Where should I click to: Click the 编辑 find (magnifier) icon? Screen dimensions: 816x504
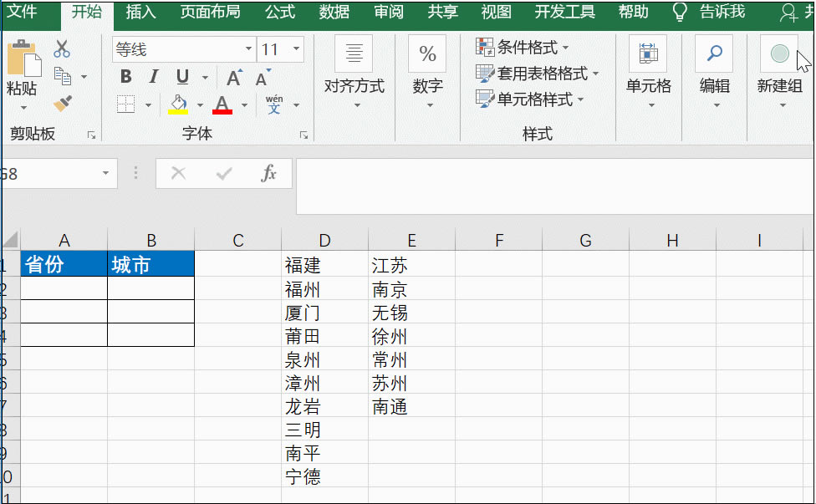click(713, 53)
